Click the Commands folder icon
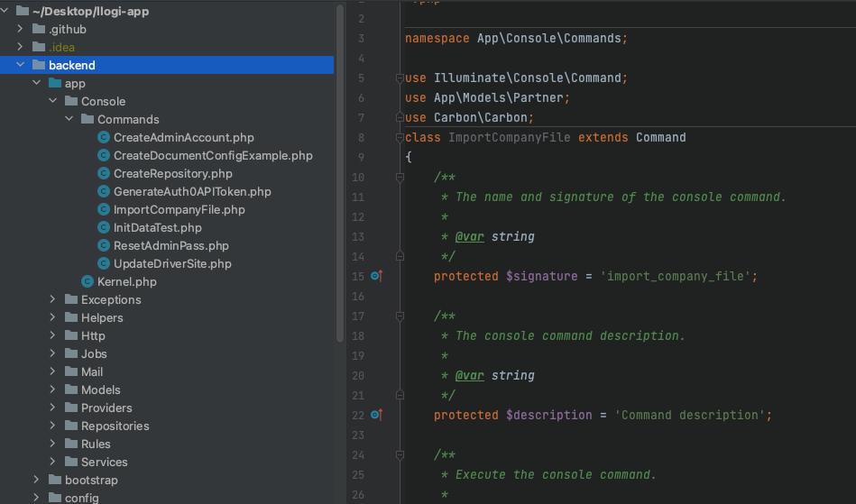 click(x=87, y=119)
